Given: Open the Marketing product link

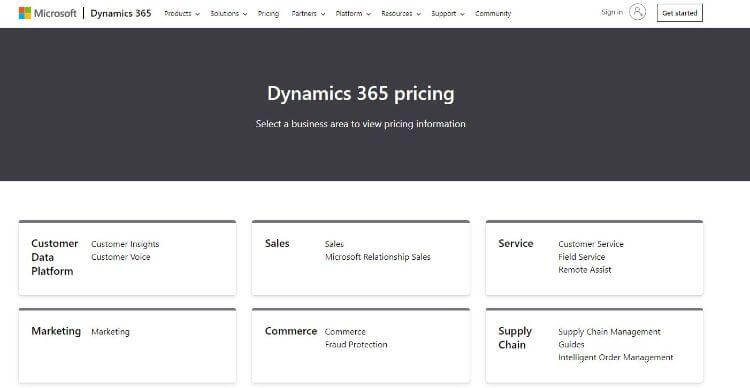Looking at the screenshot, I should click(110, 332).
